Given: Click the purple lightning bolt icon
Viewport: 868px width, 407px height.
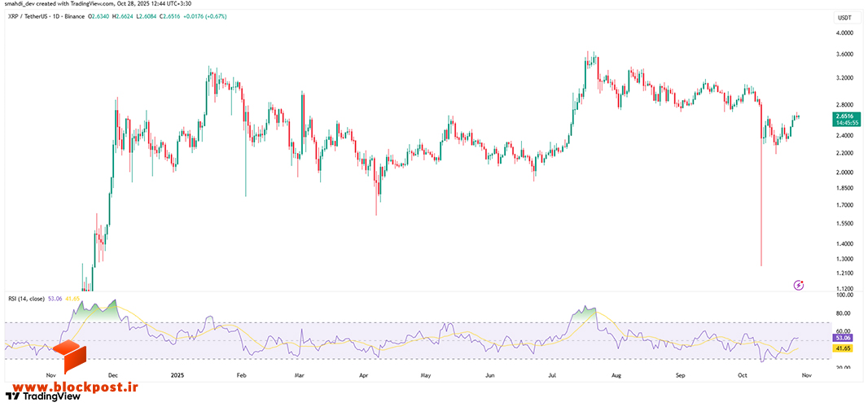Looking at the screenshot, I should (798, 285).
